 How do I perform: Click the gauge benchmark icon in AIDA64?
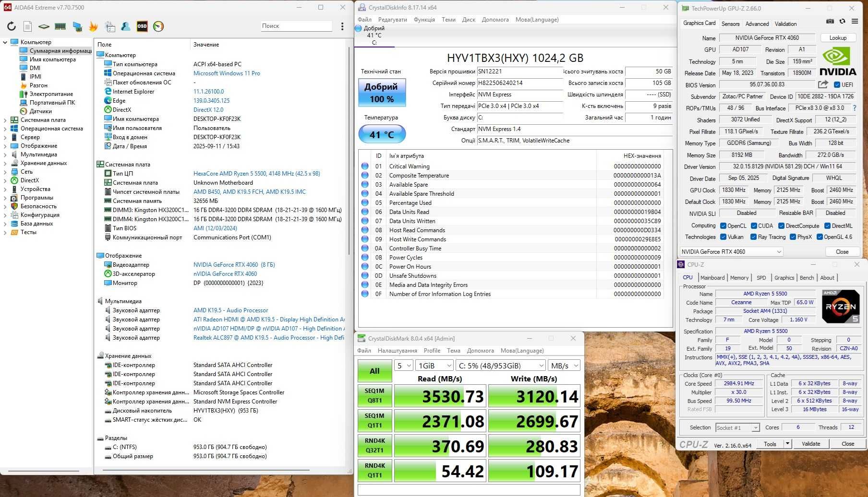coord(158,26)
